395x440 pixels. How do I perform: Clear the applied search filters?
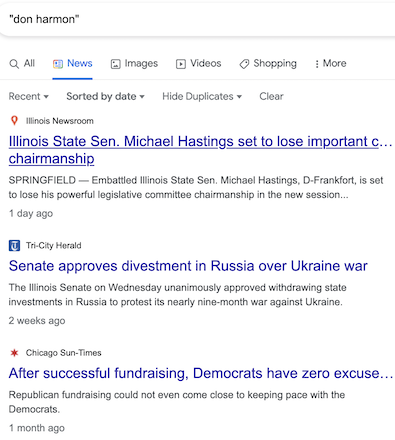[271, 96]
